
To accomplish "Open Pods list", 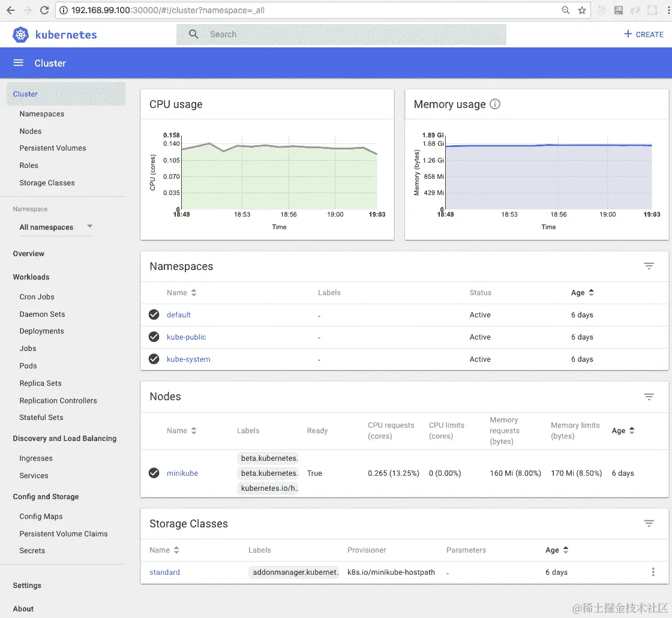I will 28,366.
